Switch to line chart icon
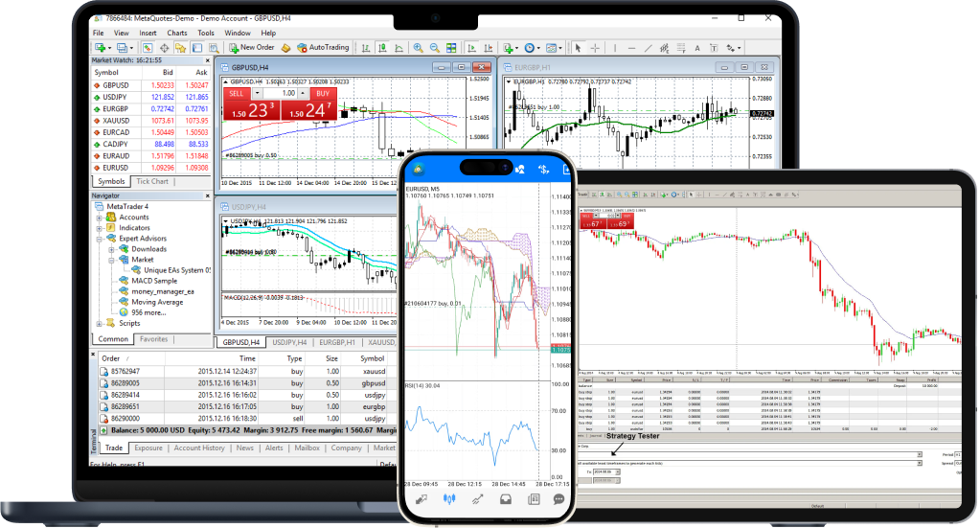The height and width of the screenshot is (528, 980). click(399, 48)
